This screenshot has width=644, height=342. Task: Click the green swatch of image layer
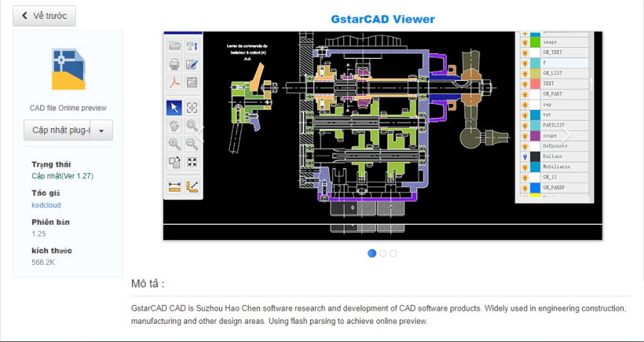(535, 42)
